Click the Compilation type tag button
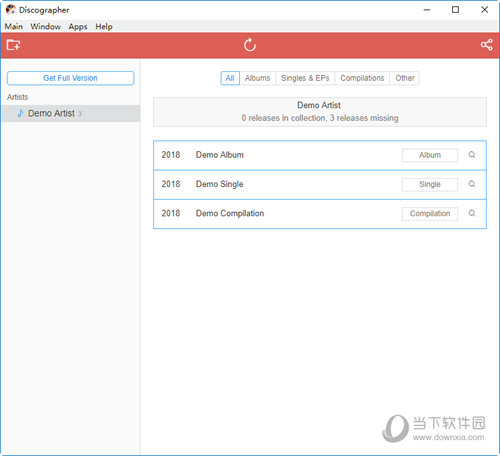The image size is (500, 456). point(430,214)
